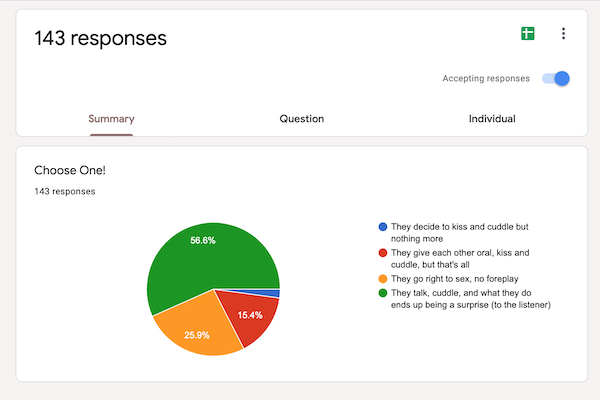
Task: Open responses in Google Sheets icon
Action: [x=528, y=34]
